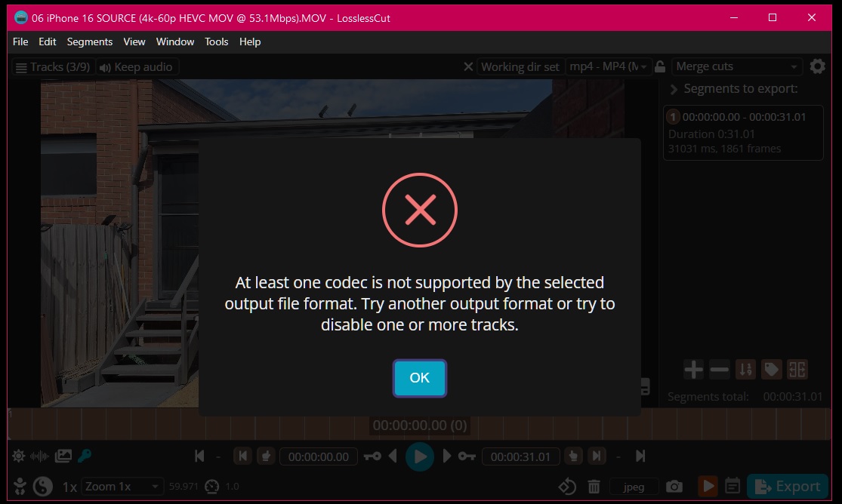This screenshot has height=504, width=842.
Task: Open the Zoom 1x dropdown
Action: click(x=122, y=487)
